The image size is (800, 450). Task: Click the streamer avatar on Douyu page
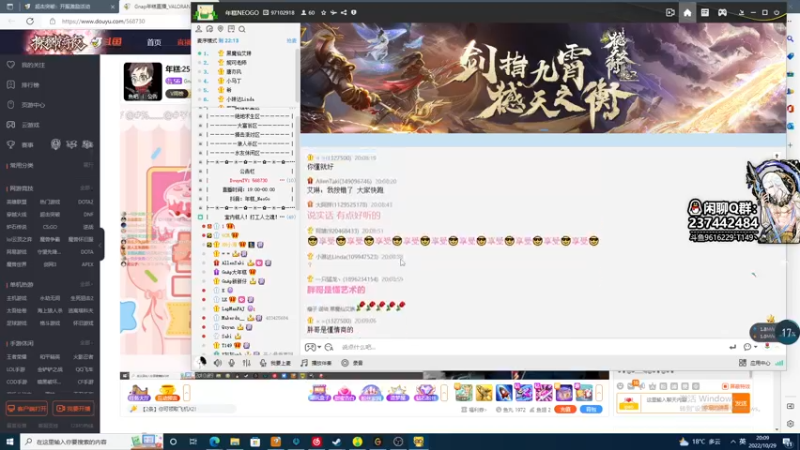[142, 81]
